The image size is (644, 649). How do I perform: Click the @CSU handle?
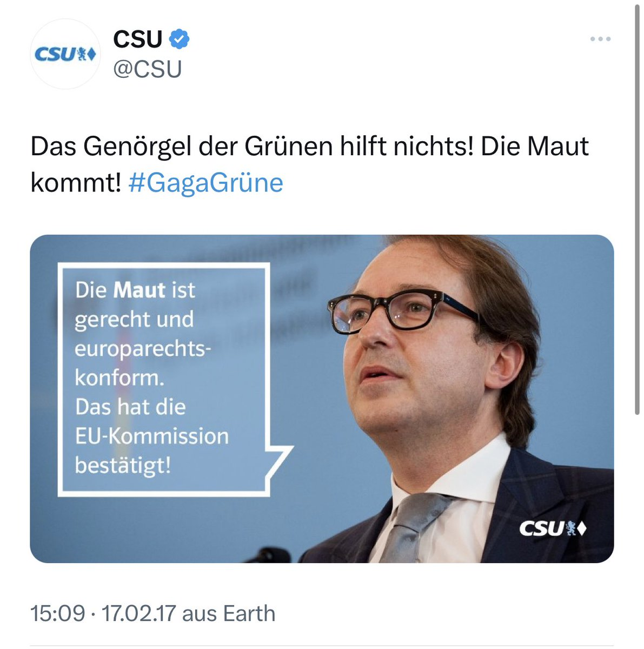(147, 69)
